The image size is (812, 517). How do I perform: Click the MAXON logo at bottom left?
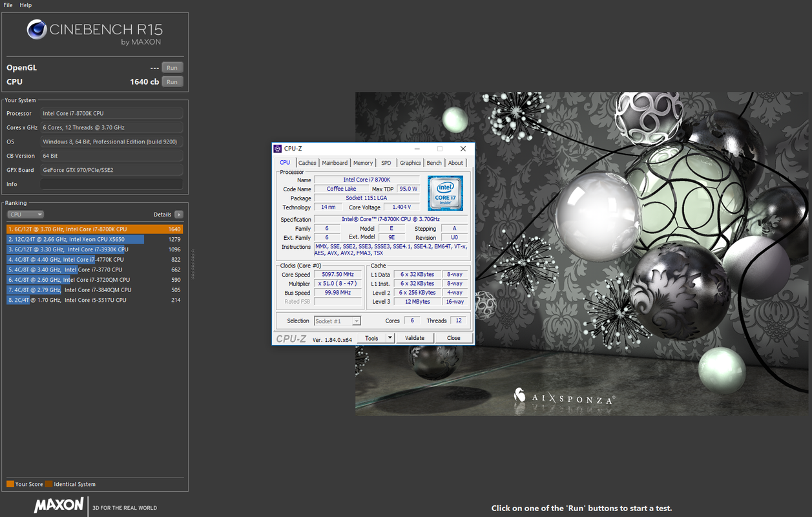tap(59, 505)
